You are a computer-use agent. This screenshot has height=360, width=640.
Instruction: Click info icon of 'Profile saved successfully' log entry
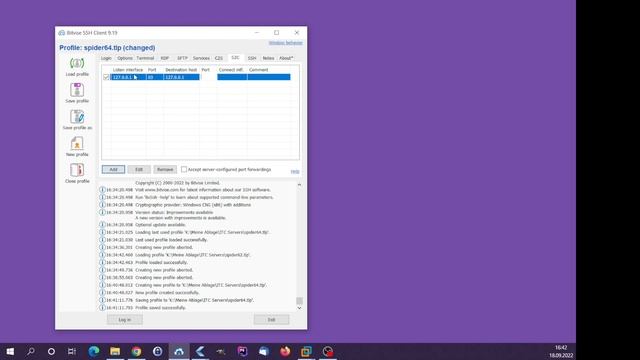(102, 307)
